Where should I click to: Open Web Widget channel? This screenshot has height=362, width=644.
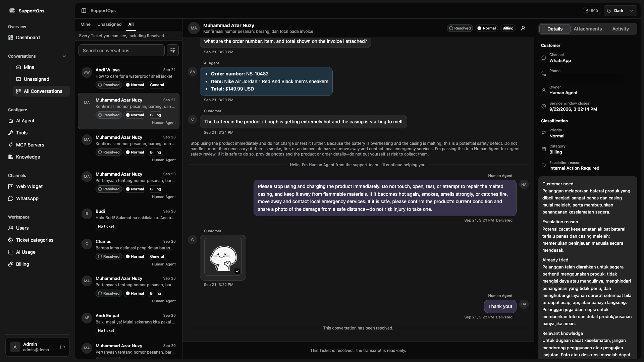(38, 186)
